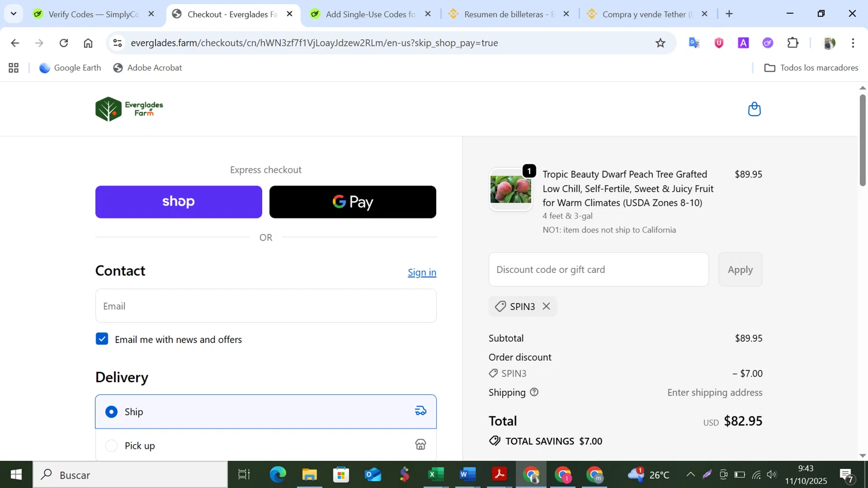Click the Sign in link

(x=422, y=272)
